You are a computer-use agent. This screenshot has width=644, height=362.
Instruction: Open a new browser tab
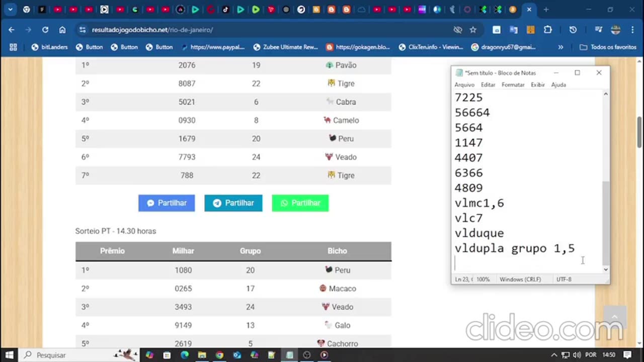coord(545,10)
